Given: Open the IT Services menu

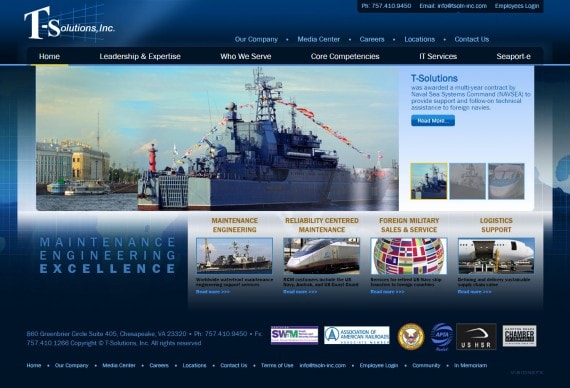Looking at the screenshot, I should pos(438,56).
